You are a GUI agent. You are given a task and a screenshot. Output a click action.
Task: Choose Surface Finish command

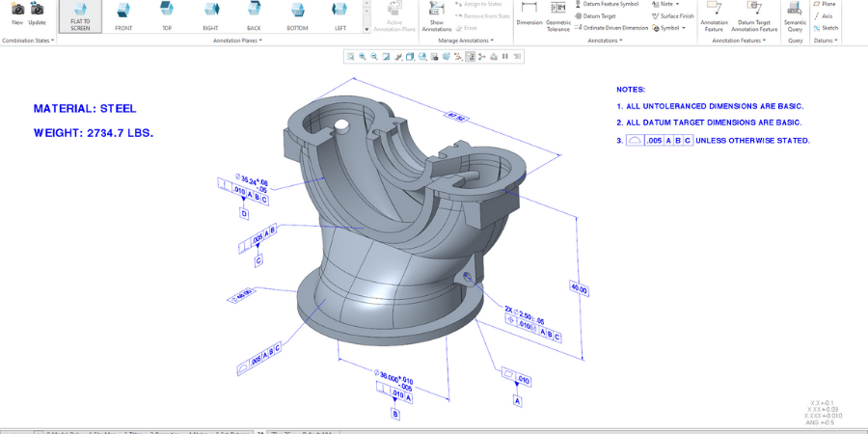click(672, 16)
